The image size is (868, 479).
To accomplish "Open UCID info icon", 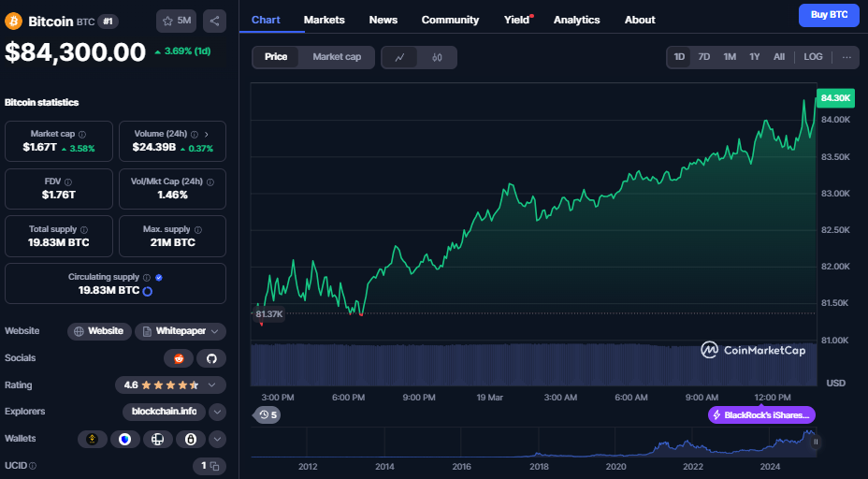I will click(33, 466).
